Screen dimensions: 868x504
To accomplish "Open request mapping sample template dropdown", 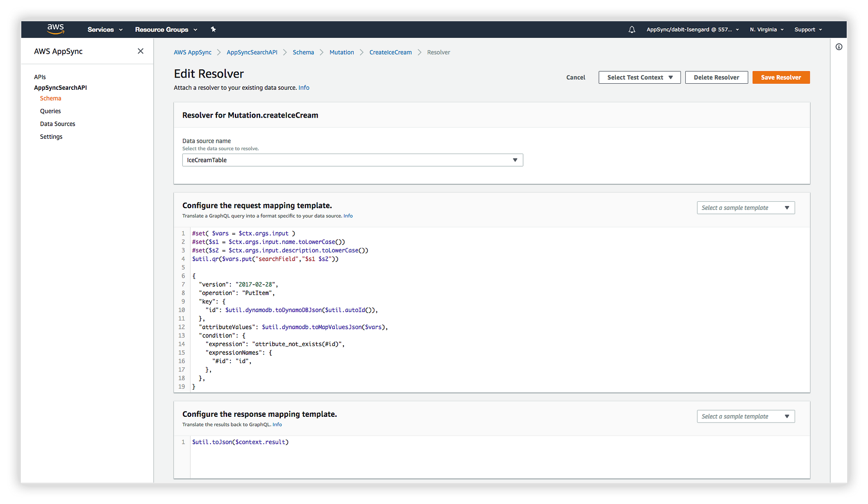I will tap(745, 208).
